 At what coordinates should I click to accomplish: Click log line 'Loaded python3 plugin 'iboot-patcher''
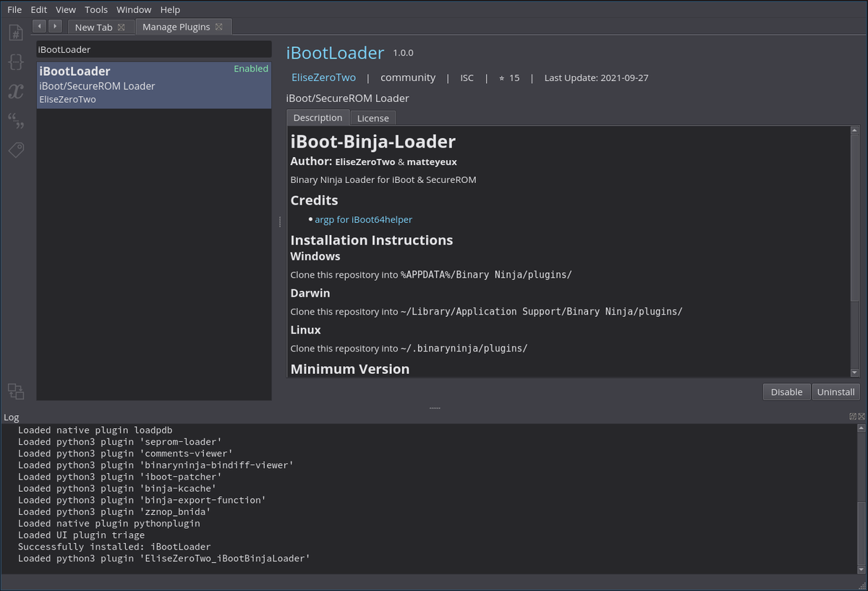(120, 477)
